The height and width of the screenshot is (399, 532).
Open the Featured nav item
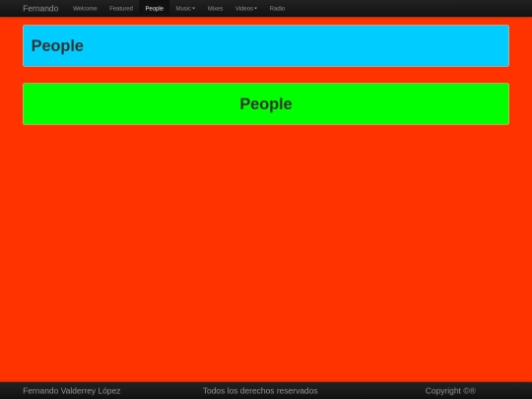[121, 9]
